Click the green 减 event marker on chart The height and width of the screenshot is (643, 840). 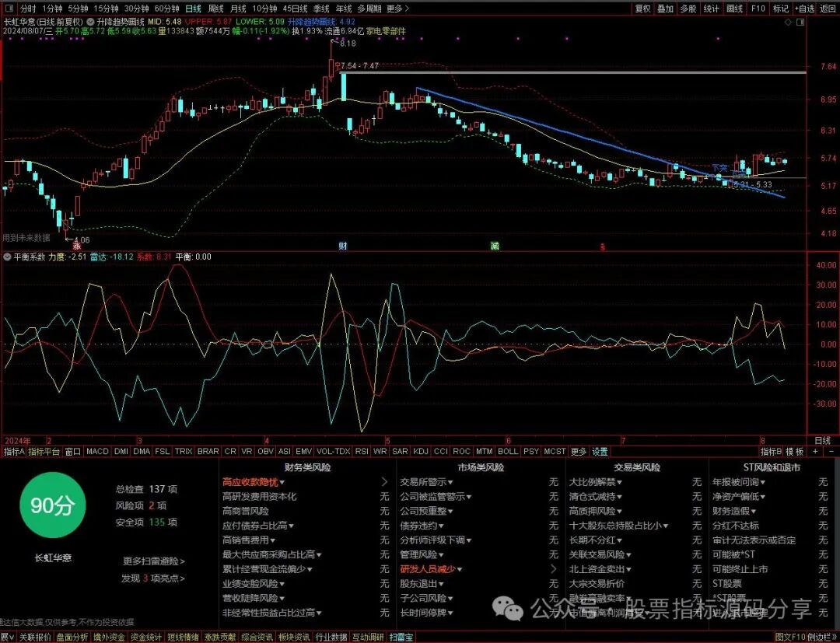(x=495, y=246)
